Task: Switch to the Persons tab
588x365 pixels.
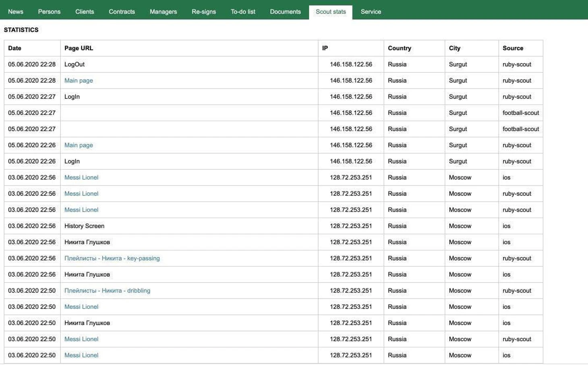Action: coord(49,12)
